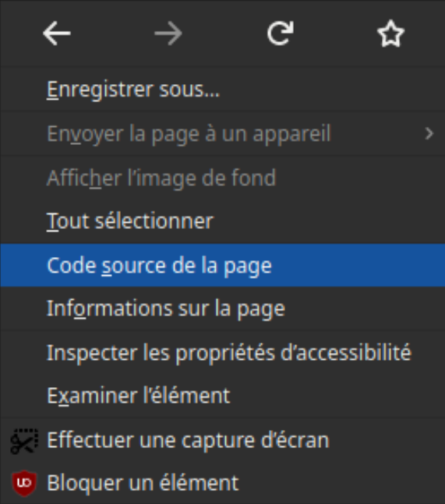The width and height of the screenshot is (445, 504).
Task: Choose "Examiner l'élément" to open inspector
Action: tap(223, 396)
